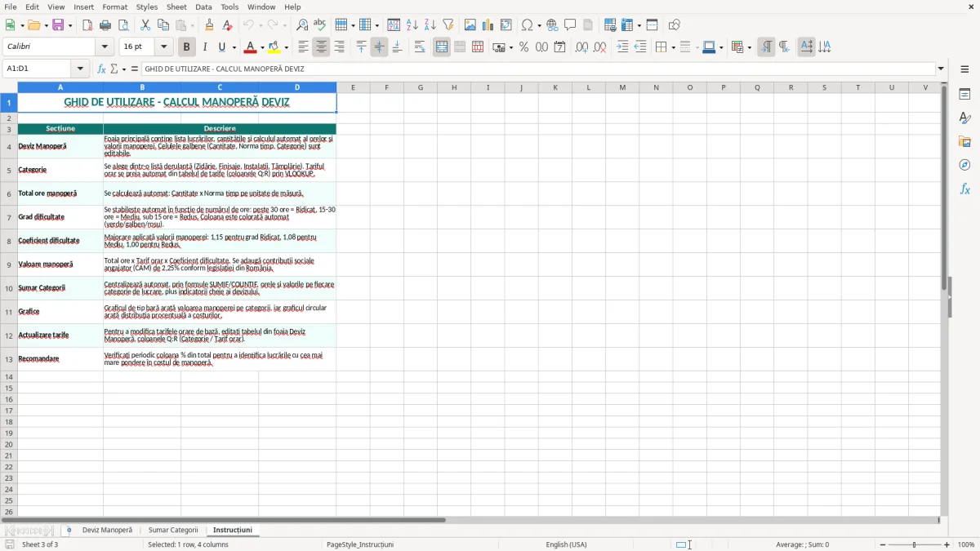Toggle Center Vertically alignment button
The width and height of the screenshot is (980, 551).
pyautogui.click(x=379, y=47)
